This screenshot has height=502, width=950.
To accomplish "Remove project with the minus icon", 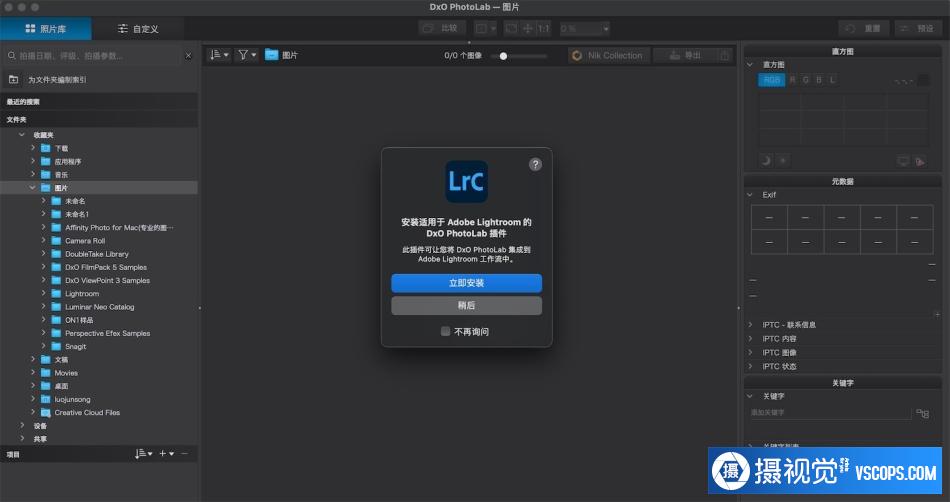I will click(185, 454).
